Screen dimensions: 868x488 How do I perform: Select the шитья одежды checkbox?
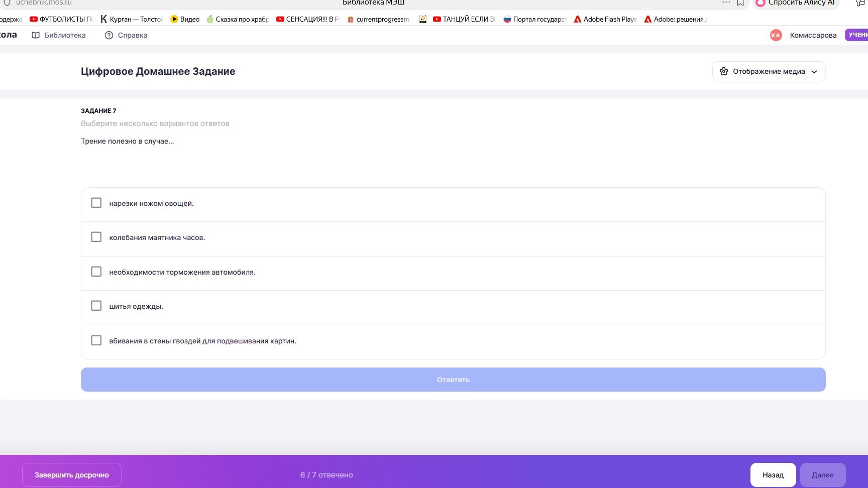[x=96, y=306]
